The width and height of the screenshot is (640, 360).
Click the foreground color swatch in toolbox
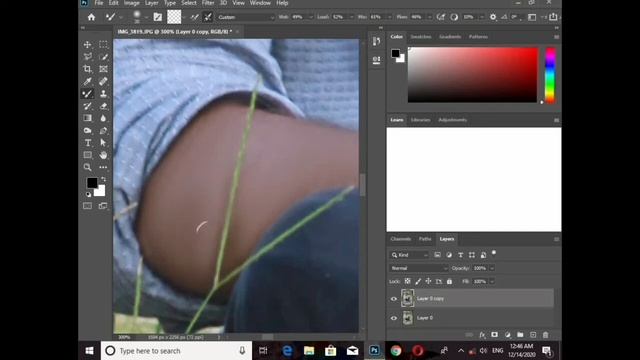92,182
